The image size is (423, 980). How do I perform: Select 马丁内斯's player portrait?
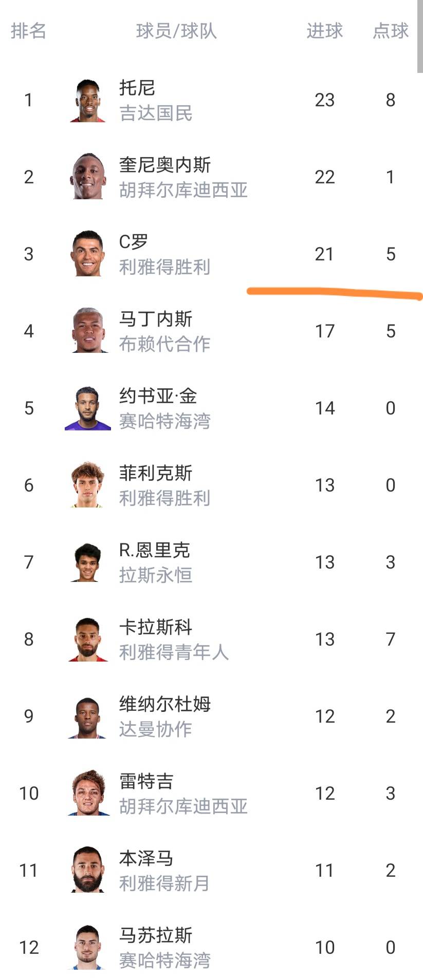tap(88, 331)
